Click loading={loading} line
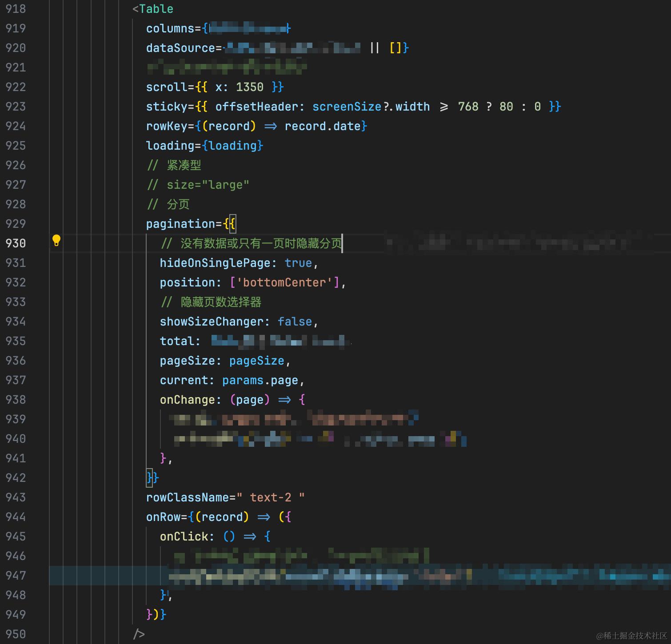The width and height of the screenshot is (671, 644). coord(205,146)
